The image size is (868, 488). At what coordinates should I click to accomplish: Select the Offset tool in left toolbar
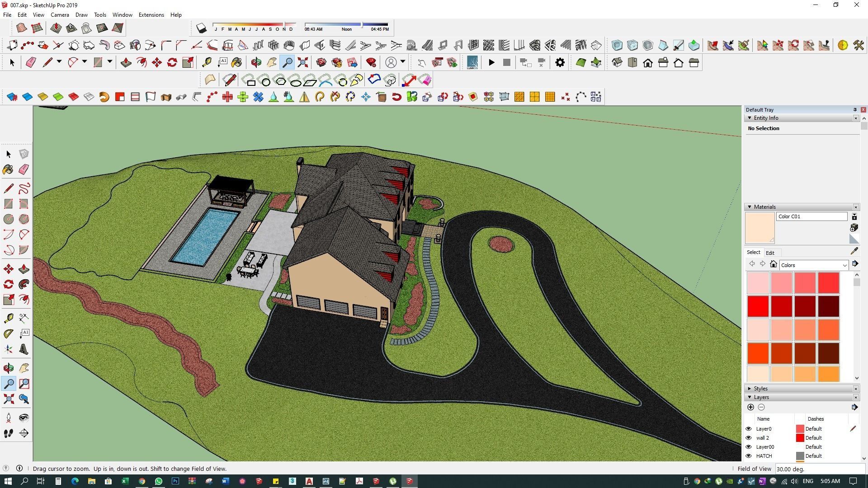tap(24, 300)
